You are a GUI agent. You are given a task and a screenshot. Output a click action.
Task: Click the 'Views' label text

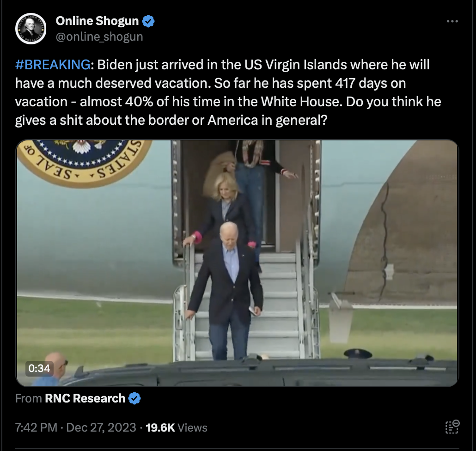(x=192, y=427)
